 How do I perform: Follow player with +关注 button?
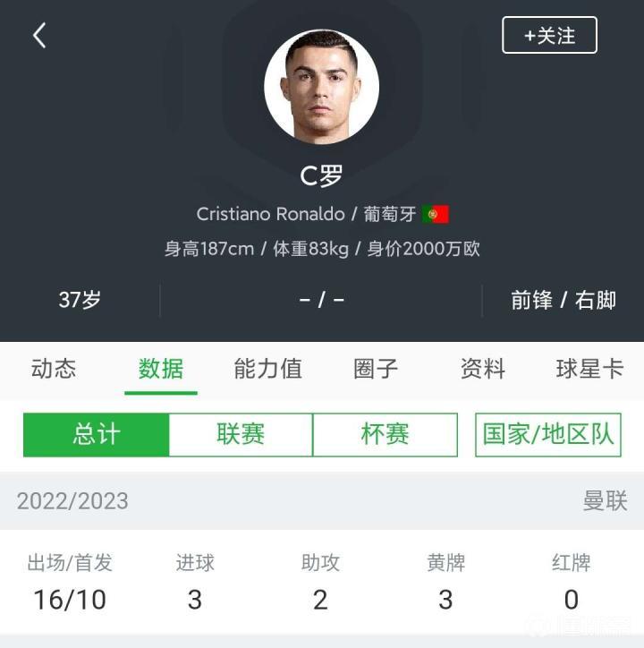(x=549, y=35)
